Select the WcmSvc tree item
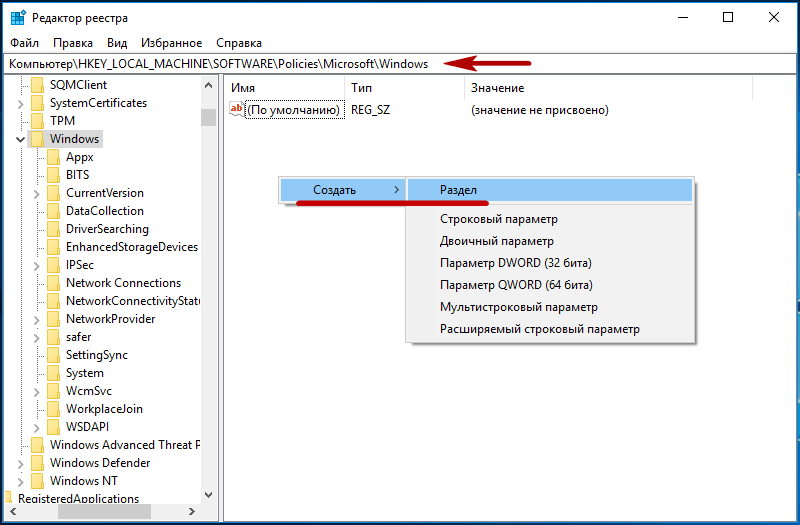The width and height of the screenshot is (800, 525). (89, 391)
